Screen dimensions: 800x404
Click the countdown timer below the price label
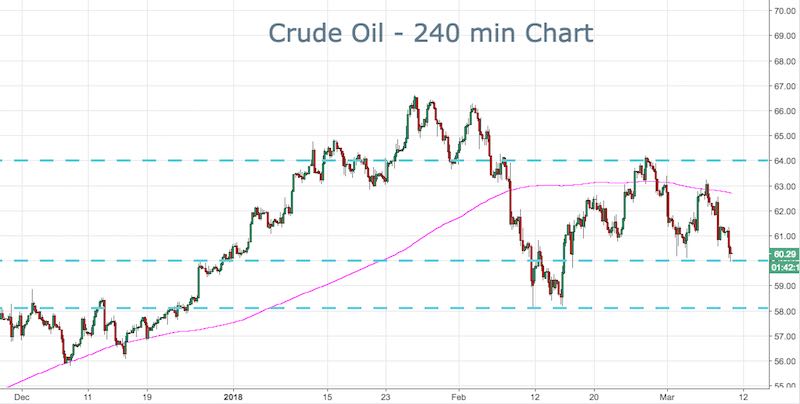pyautogui.click(x=783, y=267)
